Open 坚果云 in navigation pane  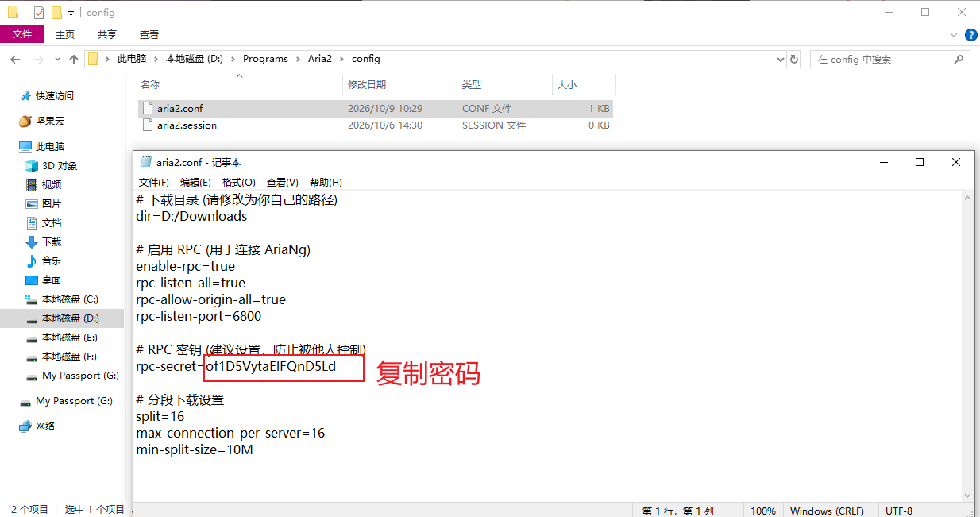pos(50,122)
